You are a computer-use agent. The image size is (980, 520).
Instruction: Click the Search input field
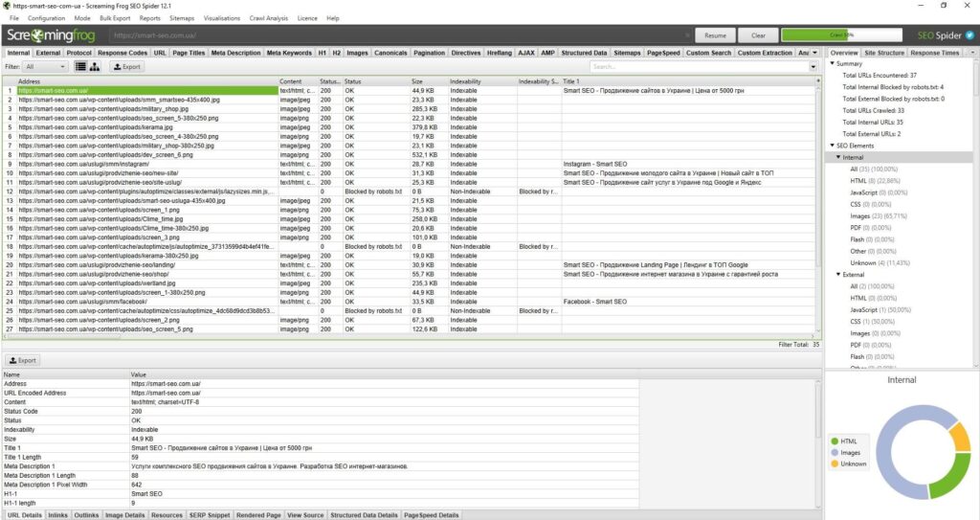(x=699, y=66)
